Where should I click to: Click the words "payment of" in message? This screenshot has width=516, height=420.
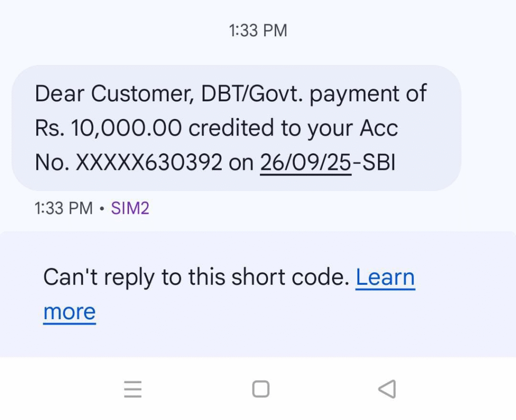coord(368,94)
